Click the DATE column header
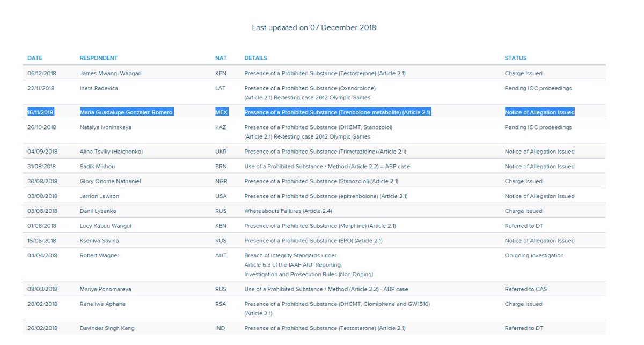Image resolution: width=644 pixels, height=345 pixels. [x=35, y=58]
